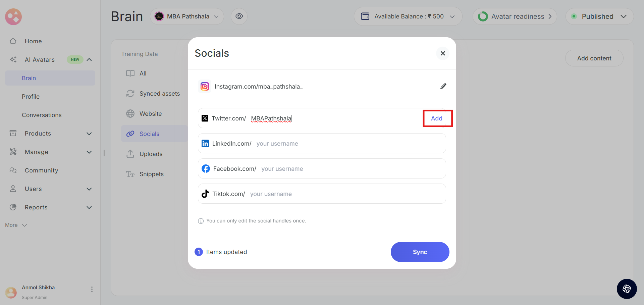This screenshot has width=644, height=305.
Task: Click the Sync button
Action: pos(420,252)
